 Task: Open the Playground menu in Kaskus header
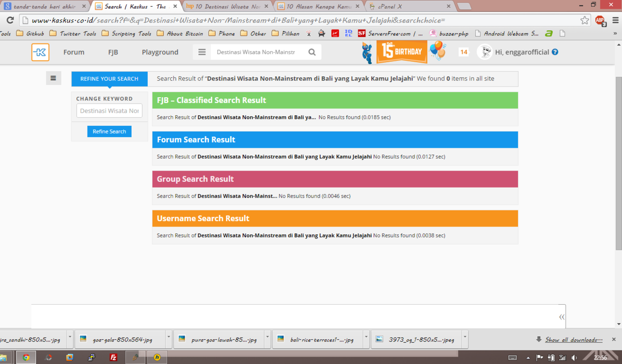point(160,52)
